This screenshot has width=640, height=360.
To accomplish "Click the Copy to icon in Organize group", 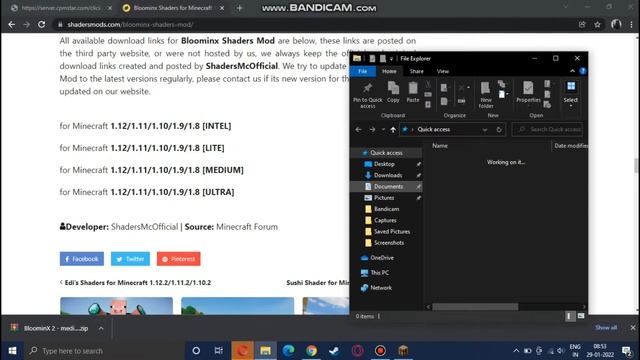I will [x=444, y=101].
